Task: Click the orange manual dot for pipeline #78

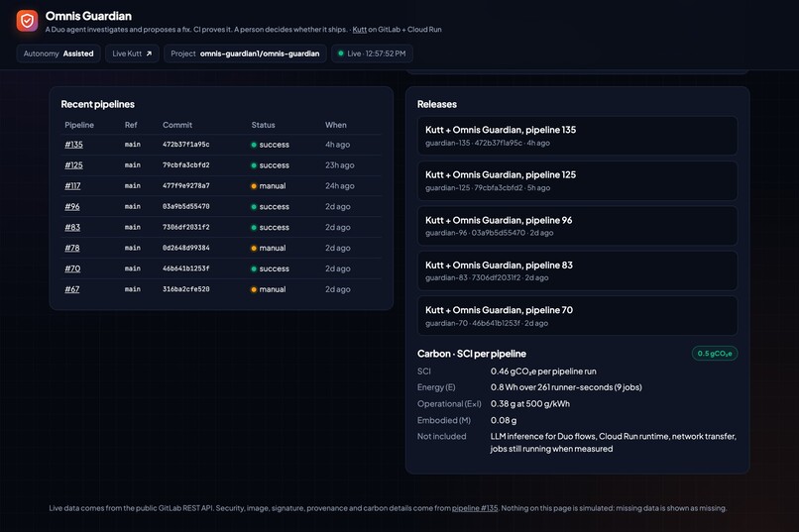Action: click(254, 249)
